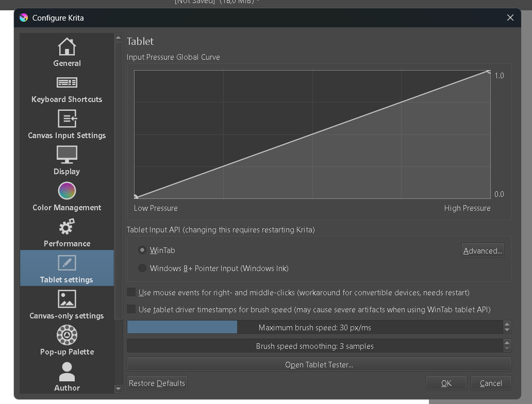Open Canvas-only settings image icon
Image resolution: width=532 pixels, height=404 pixels.
67,299
